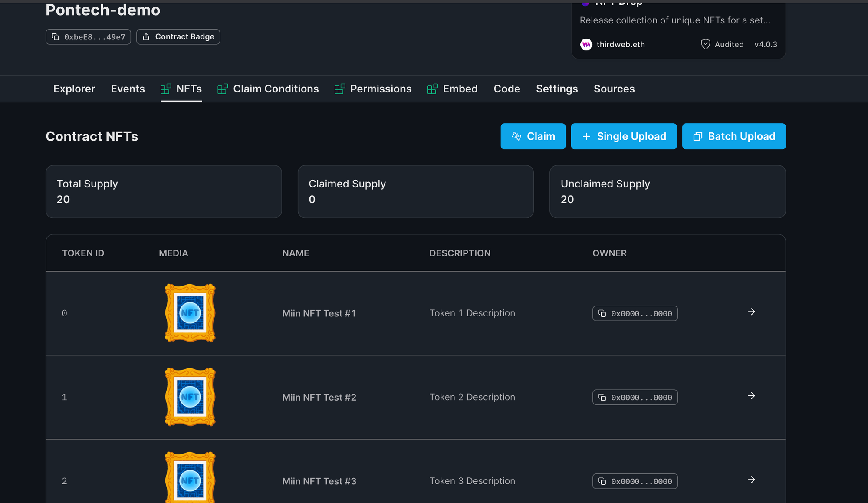Viewport: 868px width, 503px height.
Task: Select the NFTs tab
Action: [x=181, y=89]
